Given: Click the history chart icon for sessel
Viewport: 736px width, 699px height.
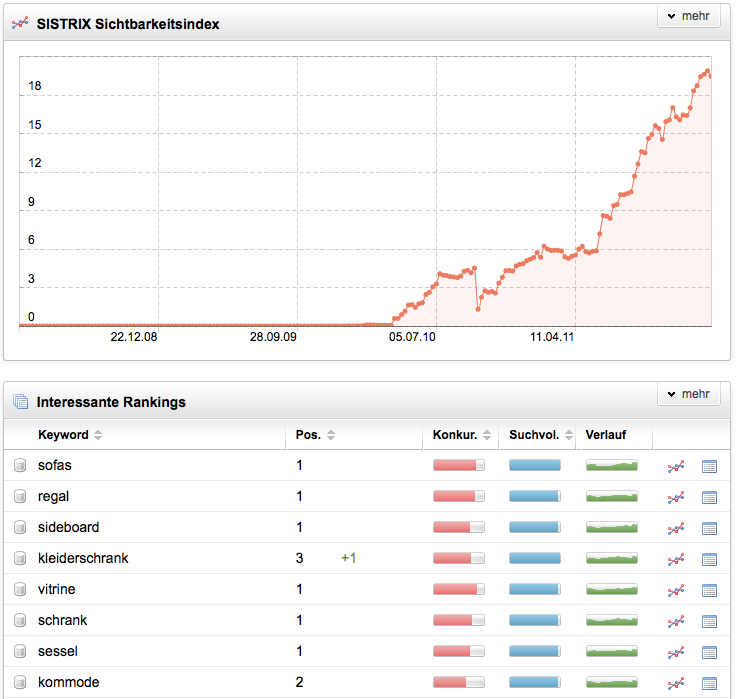Looking at the screenshot, I should [677, 652].
